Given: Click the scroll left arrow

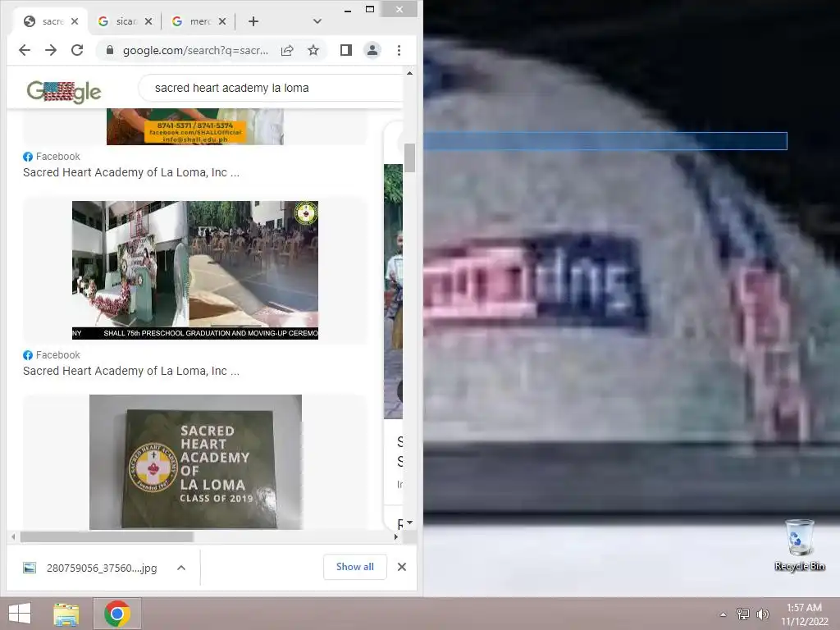Looking at the screenshot, I should (x=13, y=536).
